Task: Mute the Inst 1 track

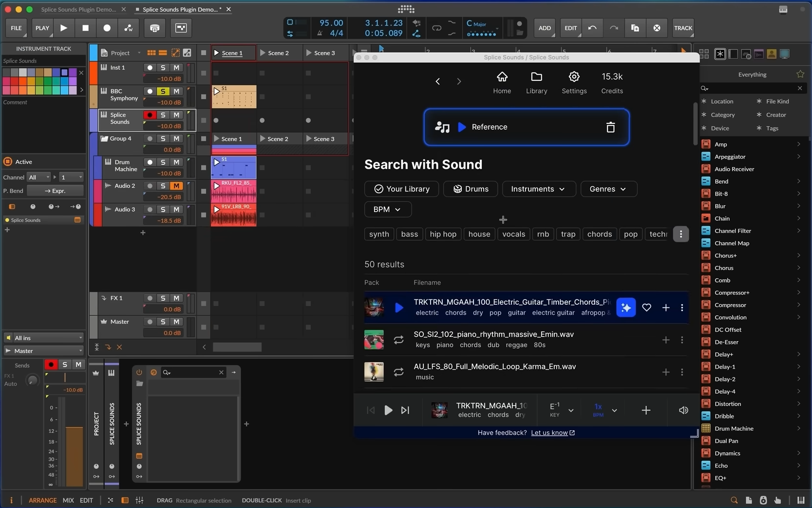Action: coord(176,68)
